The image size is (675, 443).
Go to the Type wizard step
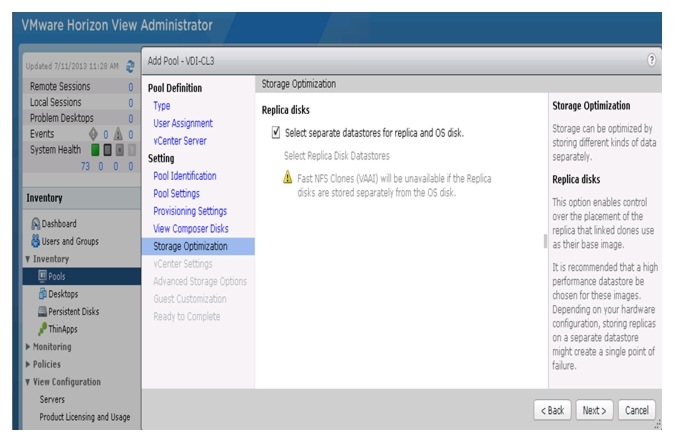pyautogui.click(x=161, y=105)
